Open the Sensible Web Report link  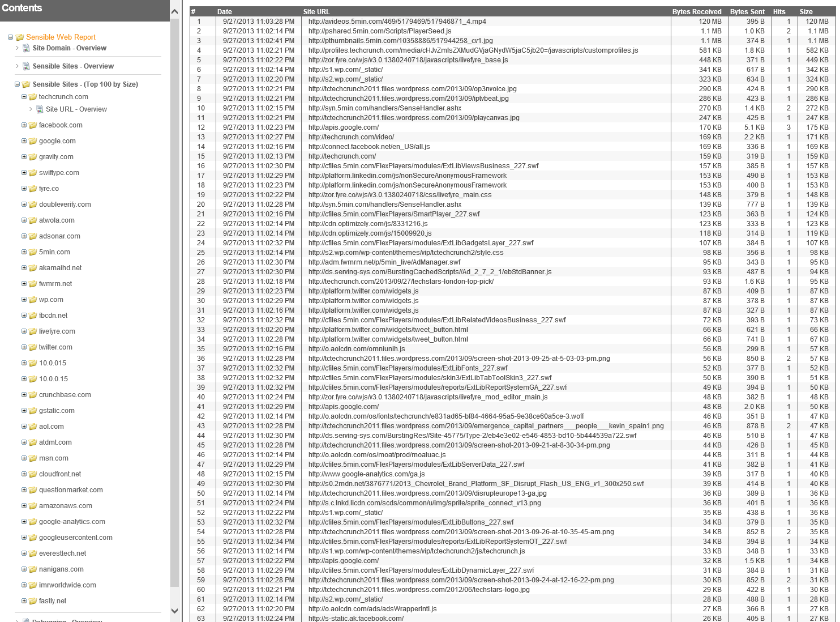click(x=61, y=37)
